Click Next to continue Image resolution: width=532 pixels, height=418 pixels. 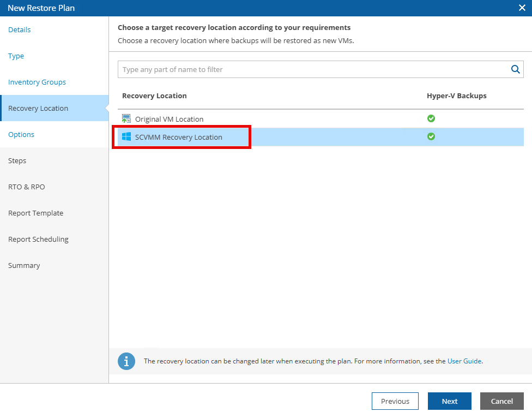point(449,401)
